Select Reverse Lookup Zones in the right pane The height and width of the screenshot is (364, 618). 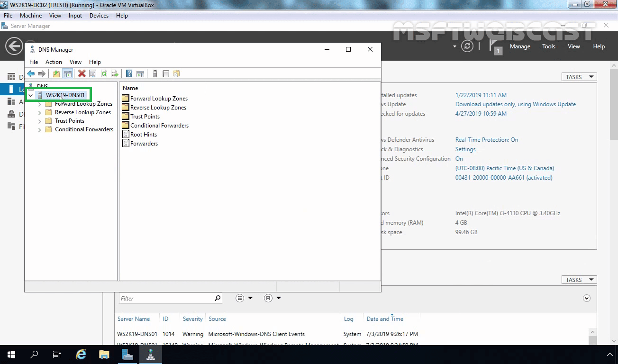coord(158,108)
